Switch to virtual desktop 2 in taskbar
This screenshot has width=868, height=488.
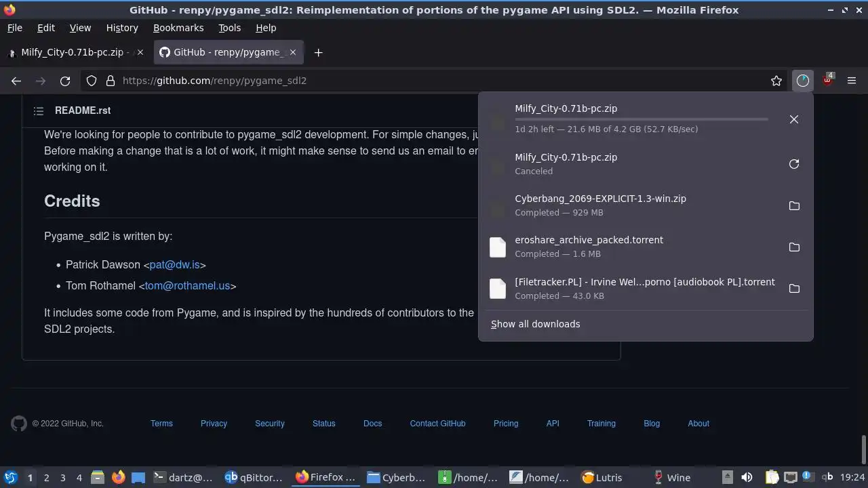(46, 477)
